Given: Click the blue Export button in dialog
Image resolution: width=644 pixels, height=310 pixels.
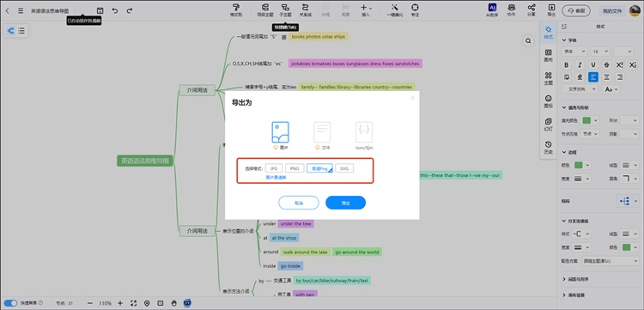Looking at the screenshot, I should pos(345,203).
